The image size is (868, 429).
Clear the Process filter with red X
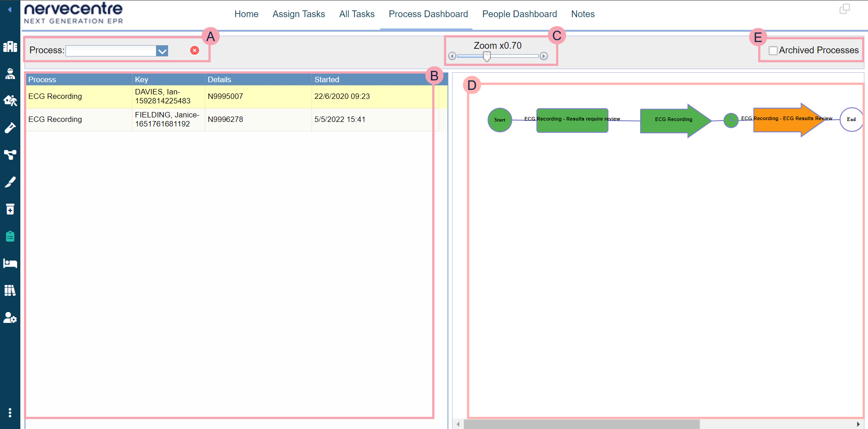[194, 50]
